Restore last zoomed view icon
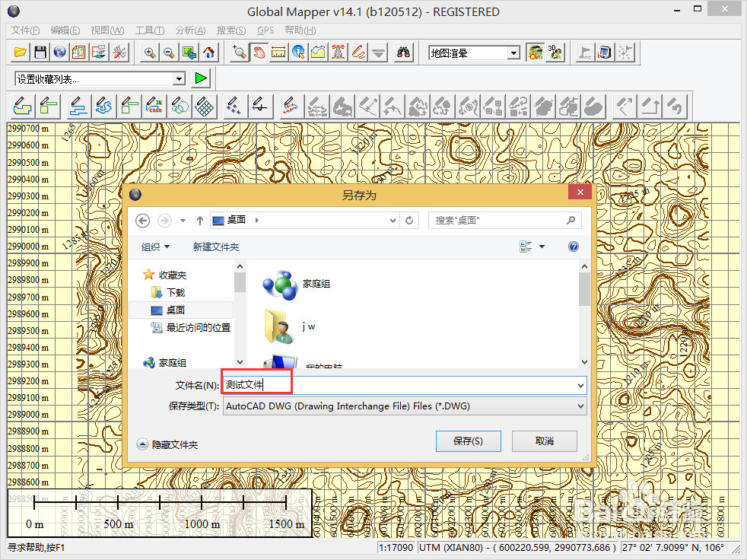 [x=189, y=52]
